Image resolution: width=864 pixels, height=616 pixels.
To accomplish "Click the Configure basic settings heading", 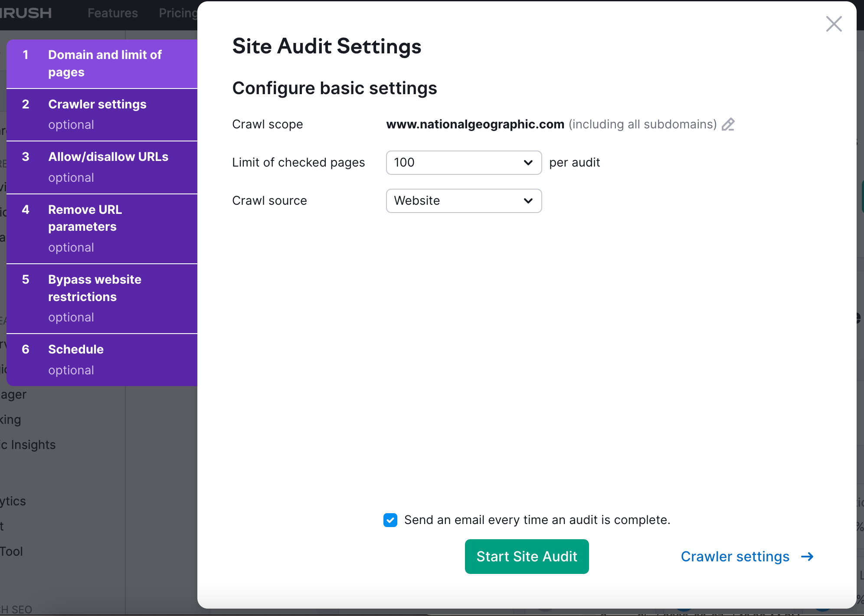I will coord(334,88).
